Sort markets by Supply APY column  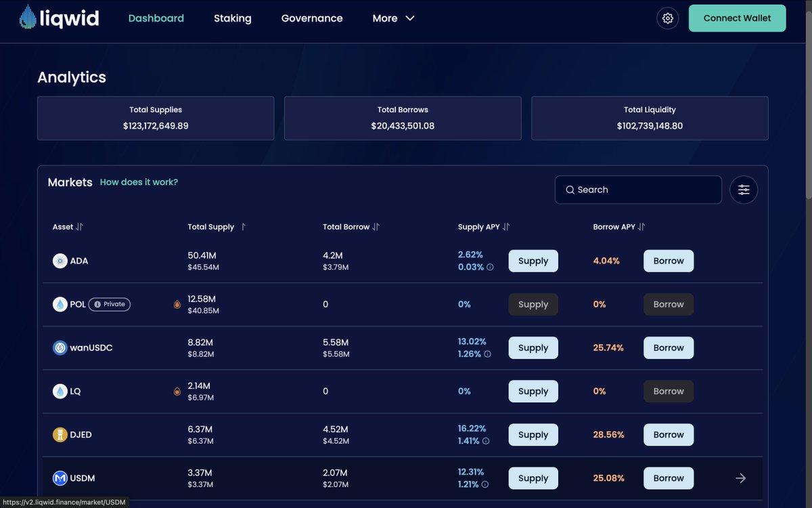pyautogui.click(x=484, y=227)
